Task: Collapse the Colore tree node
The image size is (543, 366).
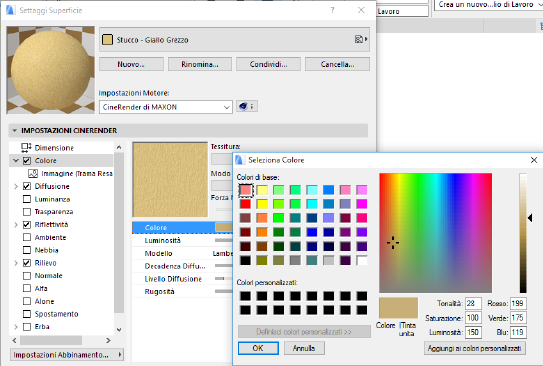Action: tap(16, 161)
